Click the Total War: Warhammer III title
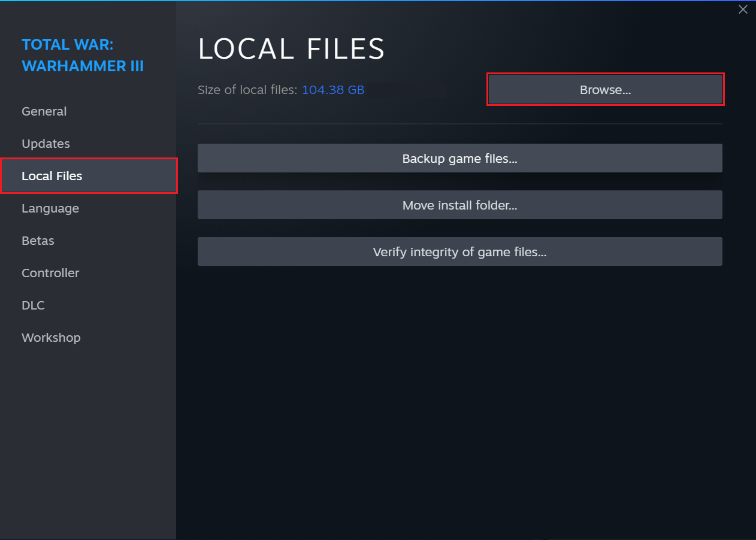Image resolution: width=756 pixels, height=540 pixels. click(83, 55)
